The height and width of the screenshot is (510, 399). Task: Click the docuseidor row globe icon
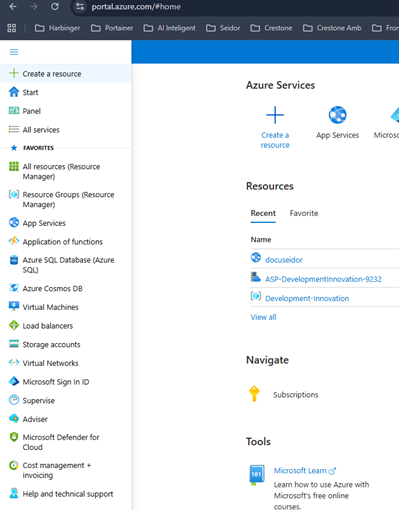[x=256, y=258]
